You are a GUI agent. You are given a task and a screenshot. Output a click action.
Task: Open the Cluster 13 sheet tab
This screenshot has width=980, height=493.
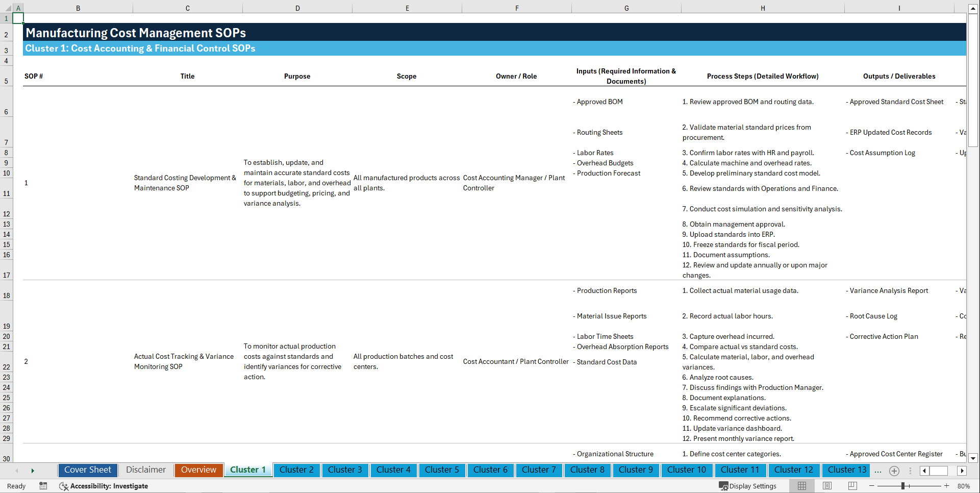click(846, 470)
